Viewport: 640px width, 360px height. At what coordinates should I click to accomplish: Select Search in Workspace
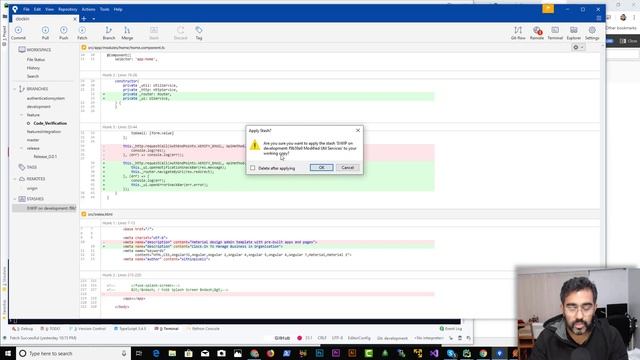pyautogui.click(x=33, y=76)
